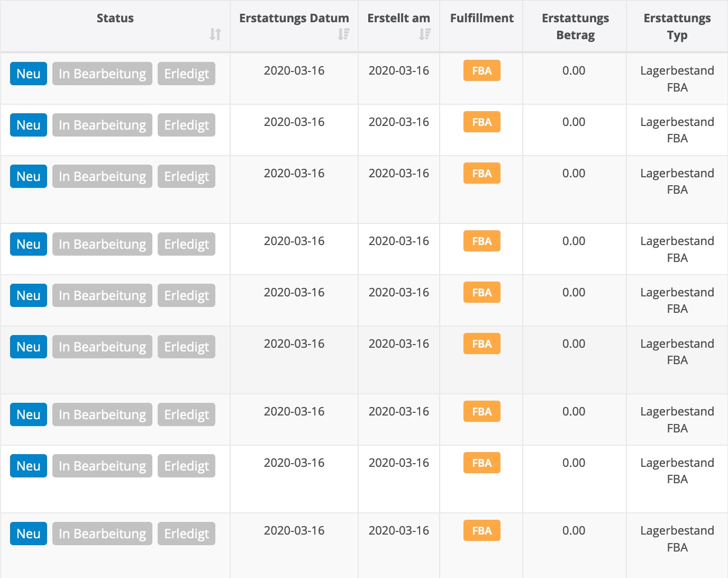Screen dimensions: 728x578
Task: Sort the table by the Status column
Action: [215, 34]
